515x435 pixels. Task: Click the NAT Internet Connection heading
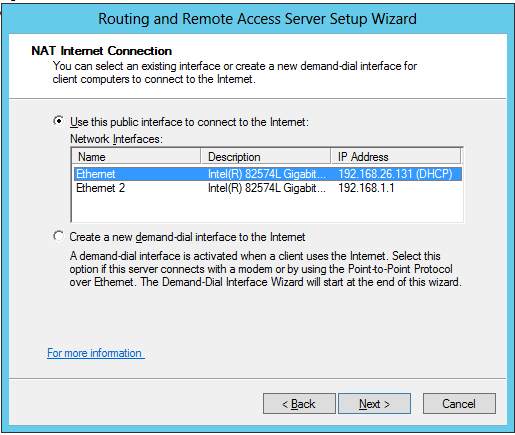[101, 51]
